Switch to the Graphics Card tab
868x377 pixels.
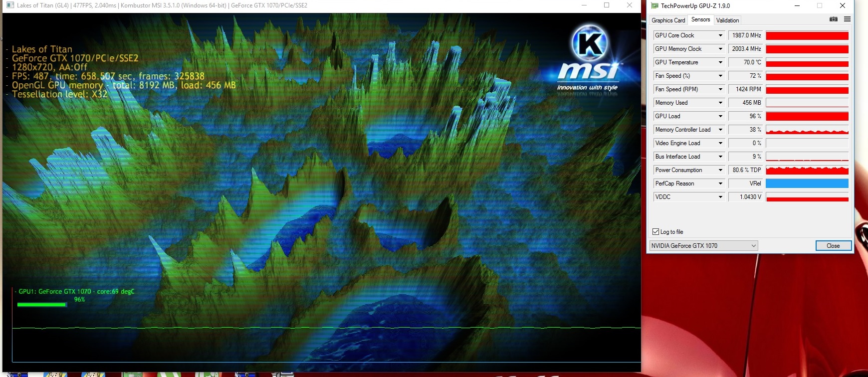pyautogui.click(x=668, y=20)
